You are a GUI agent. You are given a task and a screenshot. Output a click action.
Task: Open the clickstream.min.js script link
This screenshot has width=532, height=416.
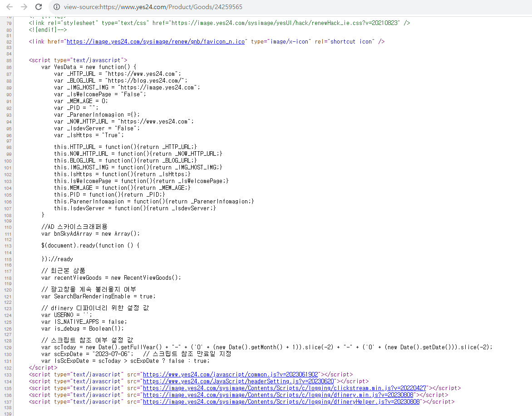coord(284,388)
